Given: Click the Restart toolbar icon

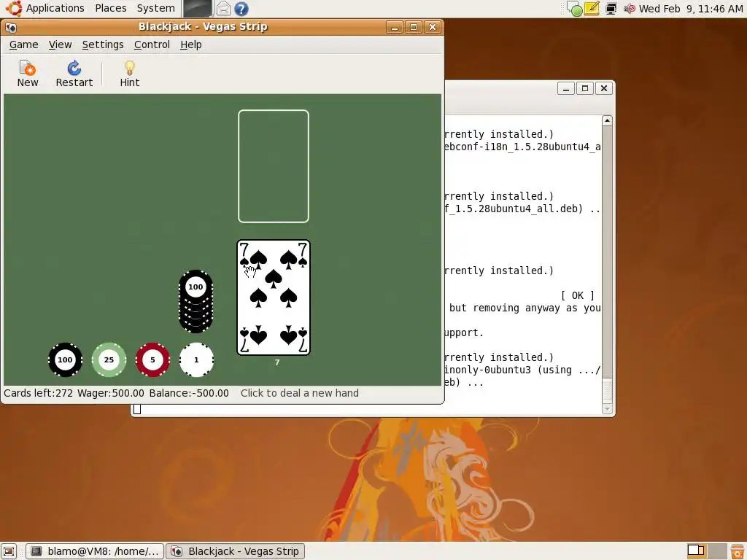Looking at the screenshot, I should click(x=74, y=74).
